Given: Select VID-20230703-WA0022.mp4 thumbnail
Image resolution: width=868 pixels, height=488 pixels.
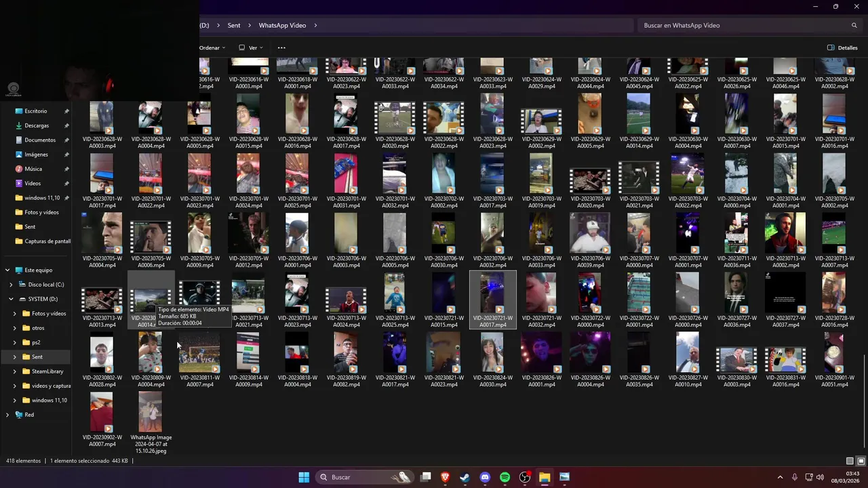Looking at the screenshot, I should [688, 174].
